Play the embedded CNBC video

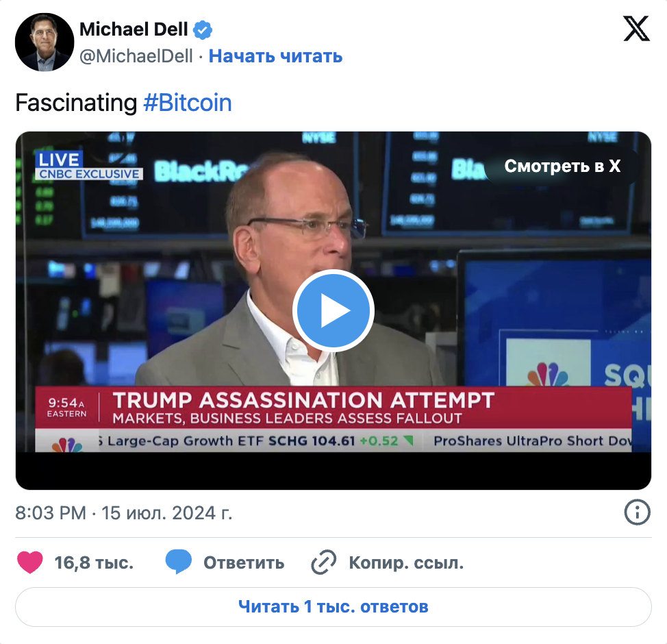pyautogui.click(x=333, y=310)
